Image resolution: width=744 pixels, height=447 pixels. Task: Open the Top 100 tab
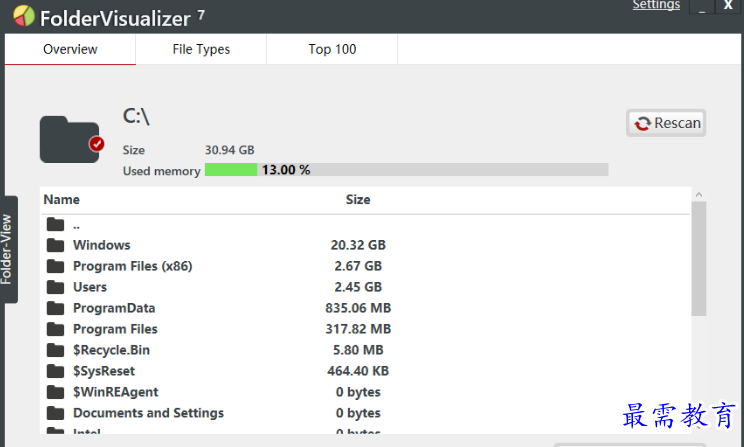332,49
